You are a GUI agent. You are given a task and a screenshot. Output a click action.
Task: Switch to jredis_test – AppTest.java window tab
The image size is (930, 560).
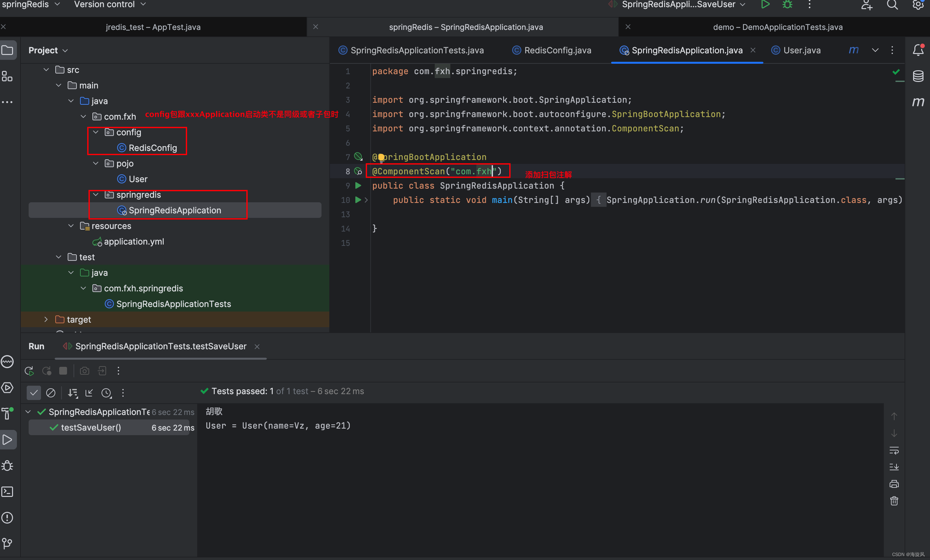(153, 27)
